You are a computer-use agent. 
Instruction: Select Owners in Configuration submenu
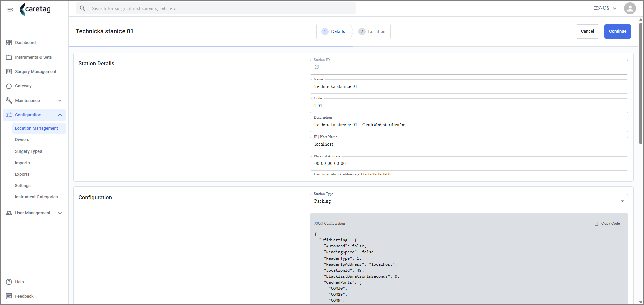[x=22, y=140]
